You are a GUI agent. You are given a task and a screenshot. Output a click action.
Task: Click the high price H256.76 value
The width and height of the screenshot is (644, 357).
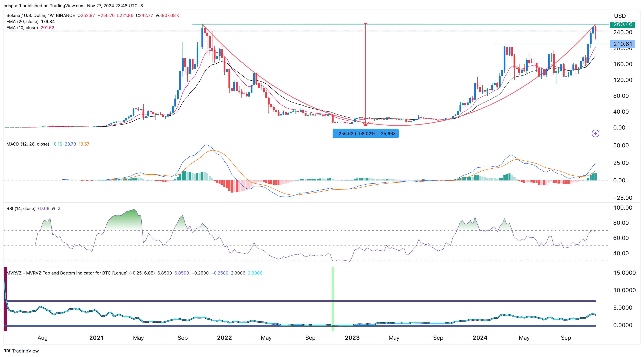coord(106,15)
